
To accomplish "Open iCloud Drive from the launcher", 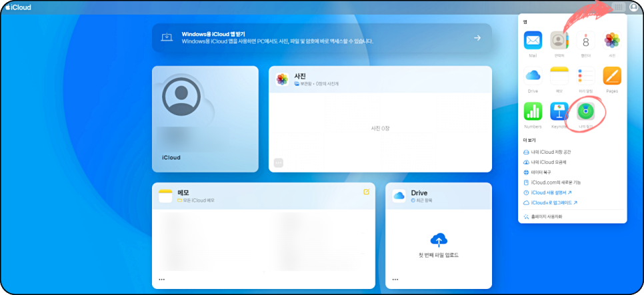I will [x=533, y=75].
